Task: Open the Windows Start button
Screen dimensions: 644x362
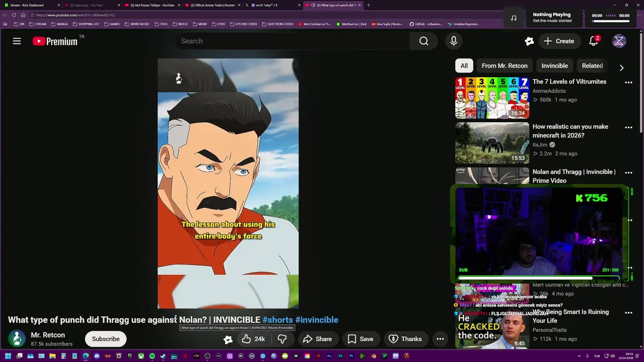Action: tap(8, 356)
